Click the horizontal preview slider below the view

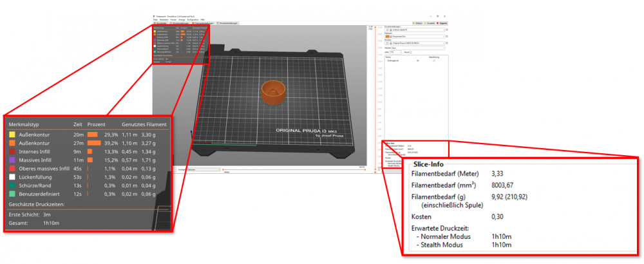(294, 169)
